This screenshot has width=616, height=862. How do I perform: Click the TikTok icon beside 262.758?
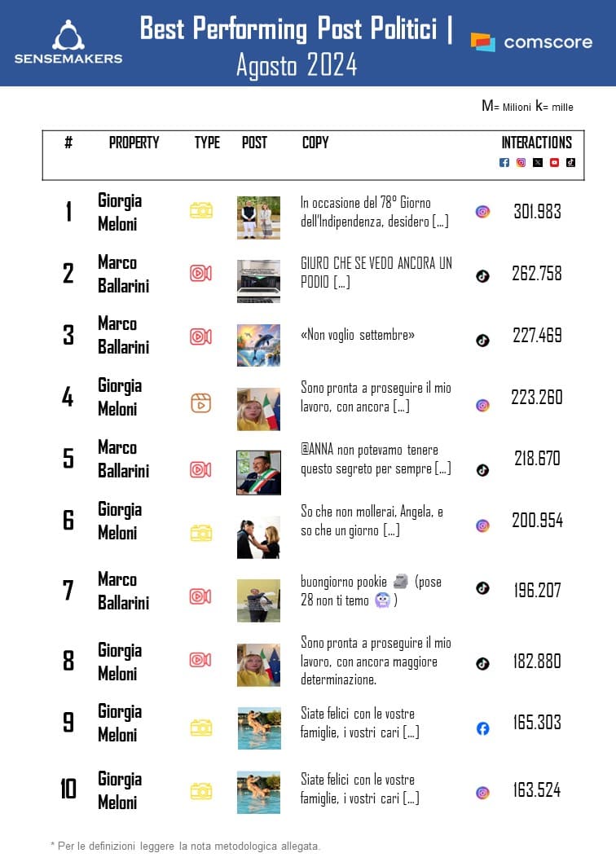[x=482, y=276]
